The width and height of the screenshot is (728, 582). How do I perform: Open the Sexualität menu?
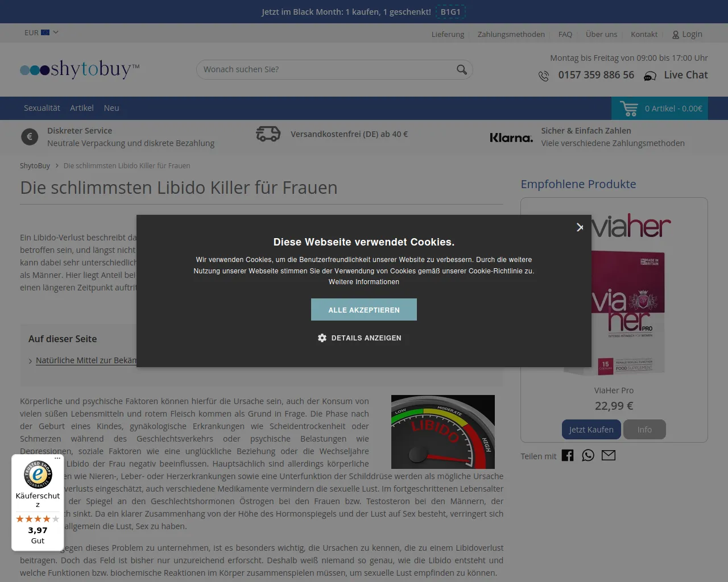pyautogui.click(x=42, y=108)
